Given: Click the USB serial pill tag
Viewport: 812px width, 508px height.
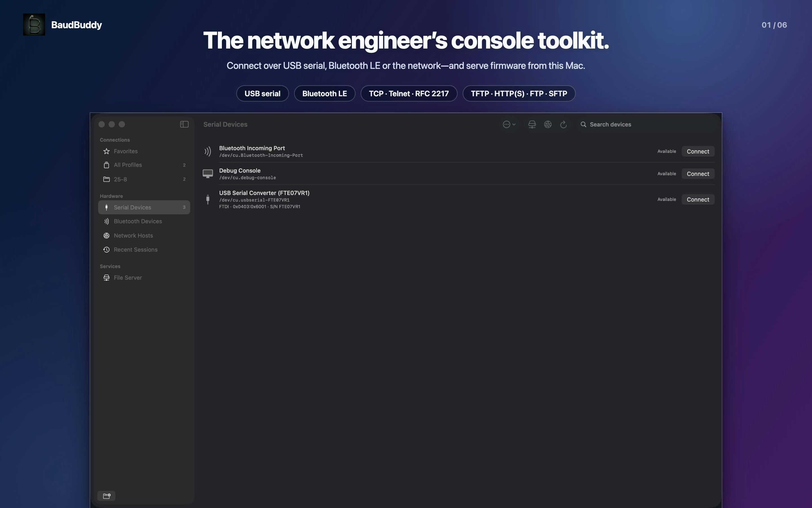Looking at the screenshot, I should click(262, 93).
